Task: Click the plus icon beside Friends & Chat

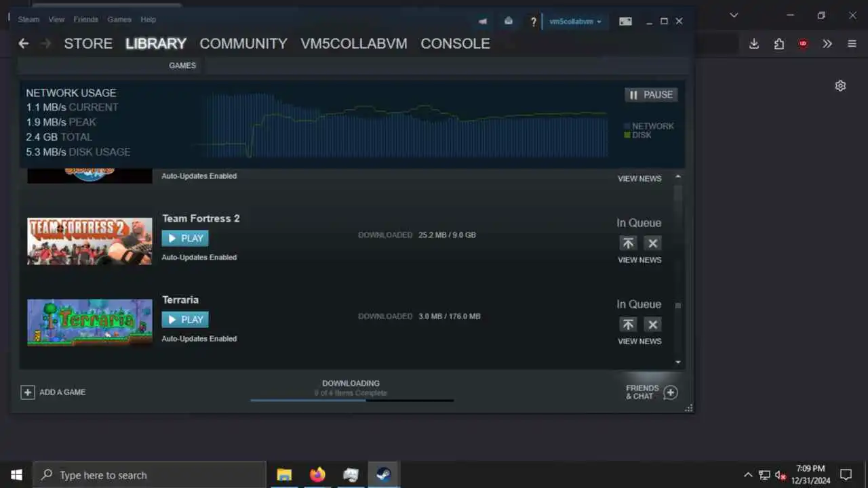Action: click(671, 392)
